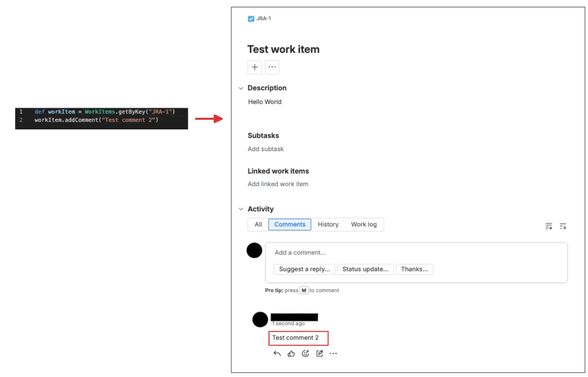Click the 1 second ago timestamp
The image size is (588, 377).
coord(288,324)
